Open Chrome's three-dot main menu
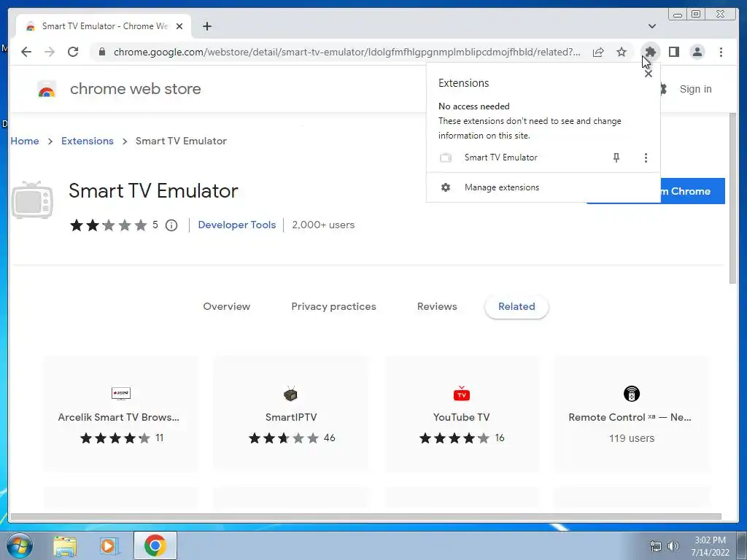Image resolution: width=747 pixels, height=560 pixels. (721, 52)
